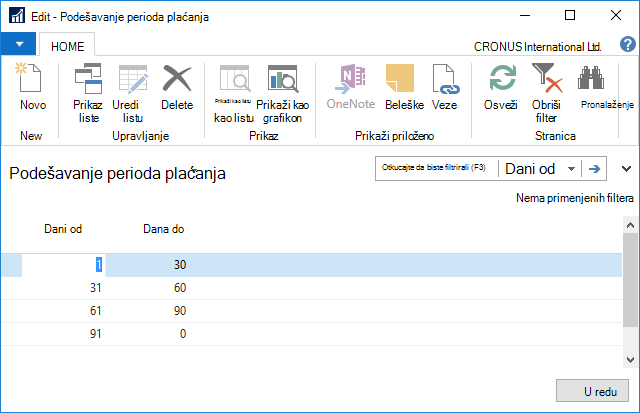Screen dimensions: 640x413
Task: Clear filters with Obriši filter
Action: point(547,78)
